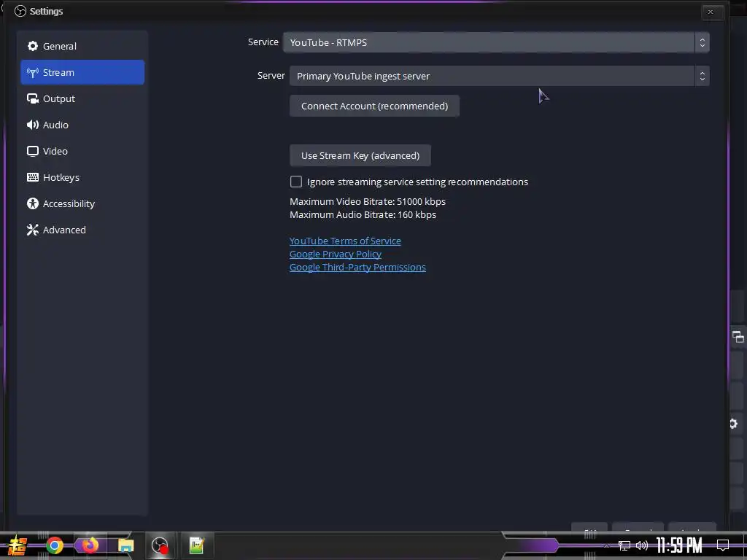Click the volume tray icon
This screenshot has width=747, height=560.
pos(642,545)
